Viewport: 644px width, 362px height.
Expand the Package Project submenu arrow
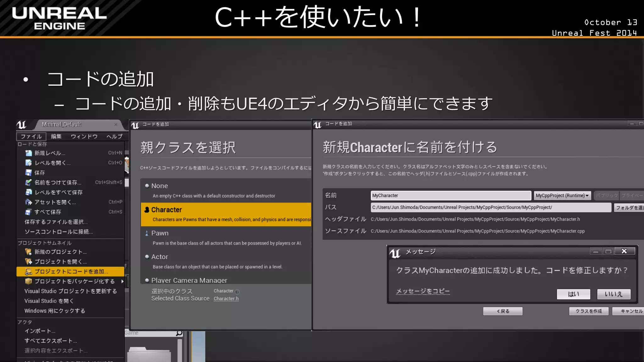point(122,281)
